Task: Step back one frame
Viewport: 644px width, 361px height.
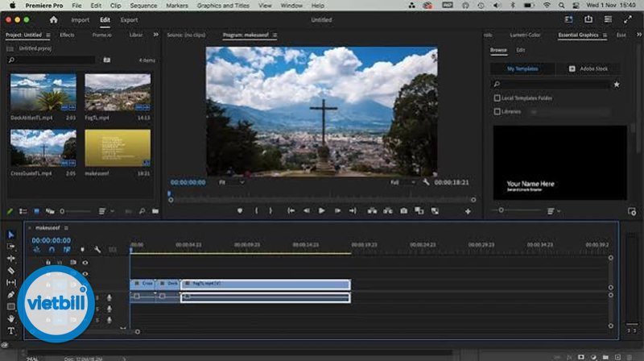Action: pyautogui.click(x=307, y=211)
